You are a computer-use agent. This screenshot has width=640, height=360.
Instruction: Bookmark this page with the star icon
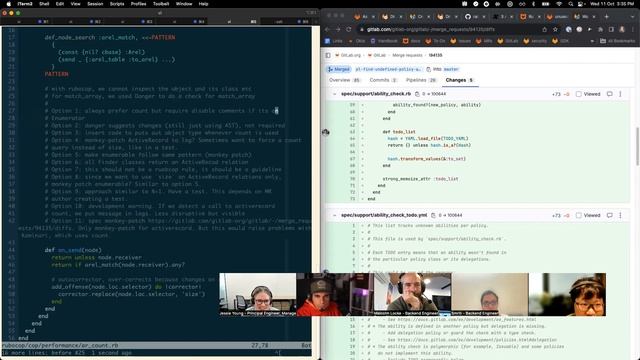coord(555,29)
